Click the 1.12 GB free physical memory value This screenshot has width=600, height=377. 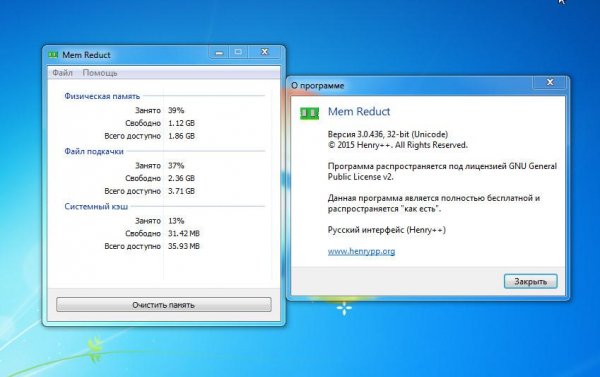tap(181, 123)
